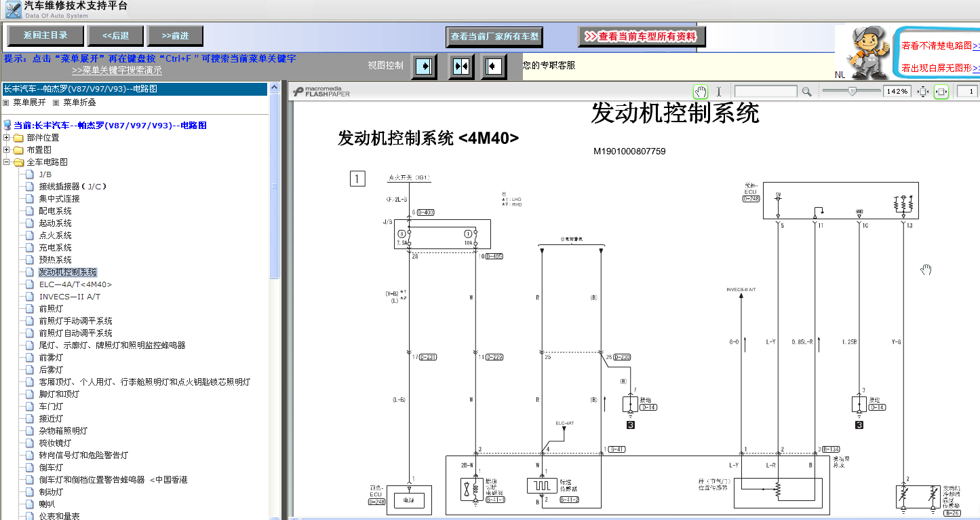Image resolution: width=980 pixels, height=520 pixels.
Task: Click the 长丰汽车--帕杰罗 header bar
Action: [134, 89]
